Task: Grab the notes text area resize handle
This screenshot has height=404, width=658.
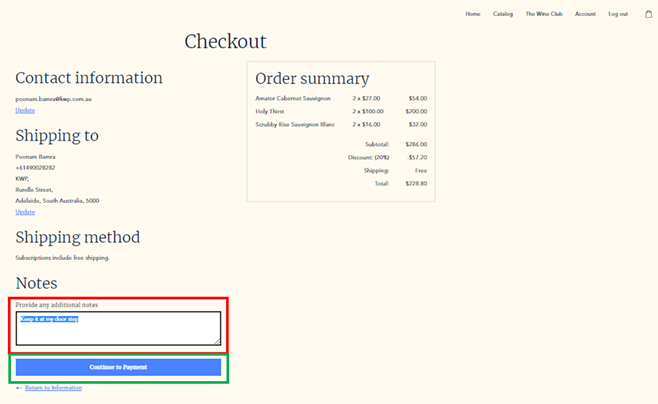Action: [217, 342]
